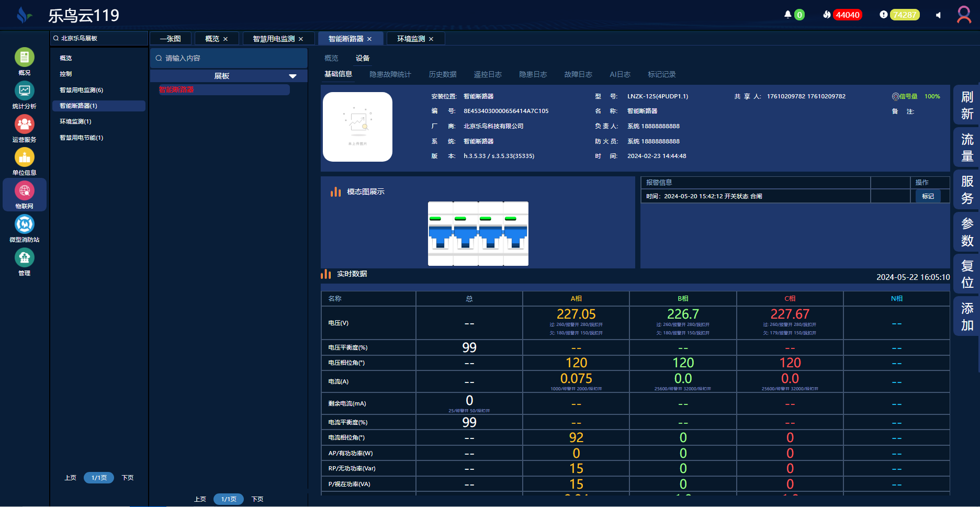Select the 微型消防站 sidebar icon

[24, 224]
